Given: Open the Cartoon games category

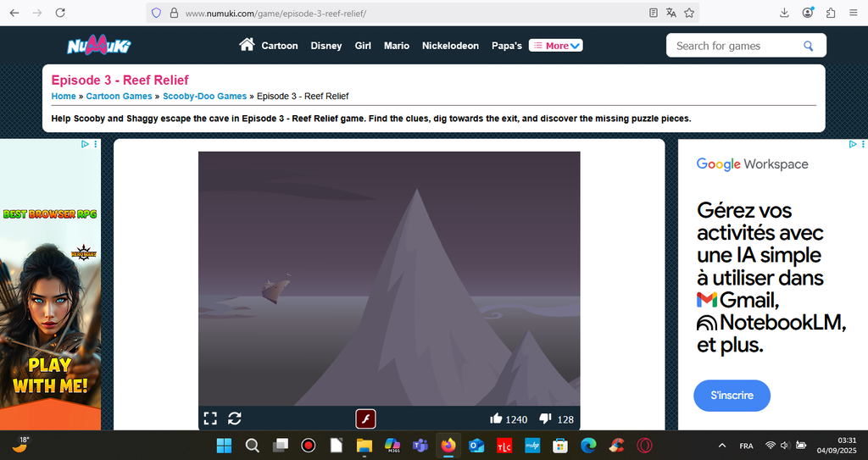Looking at the screenshot, I should [x=280, y=46].
